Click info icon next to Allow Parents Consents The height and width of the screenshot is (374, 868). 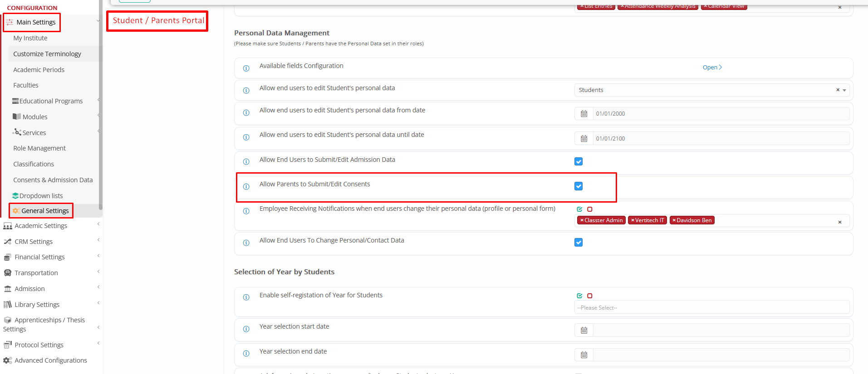coord(246,187)
